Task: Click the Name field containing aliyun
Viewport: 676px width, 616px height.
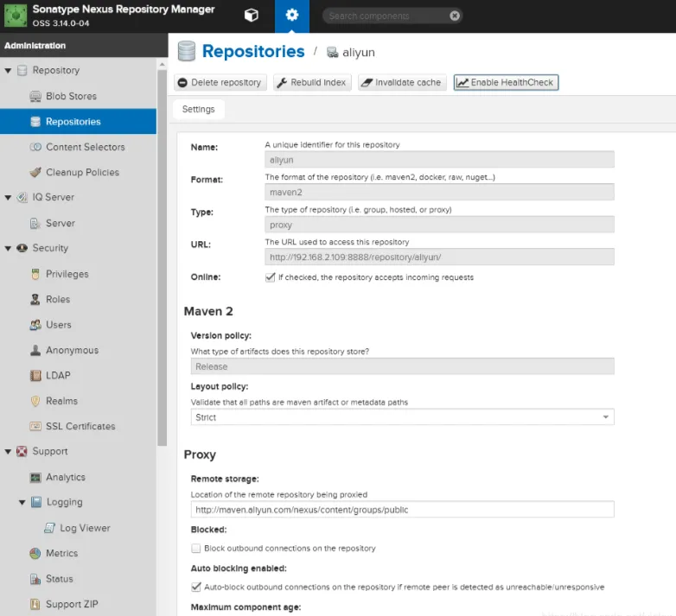Action: (439, 160)
